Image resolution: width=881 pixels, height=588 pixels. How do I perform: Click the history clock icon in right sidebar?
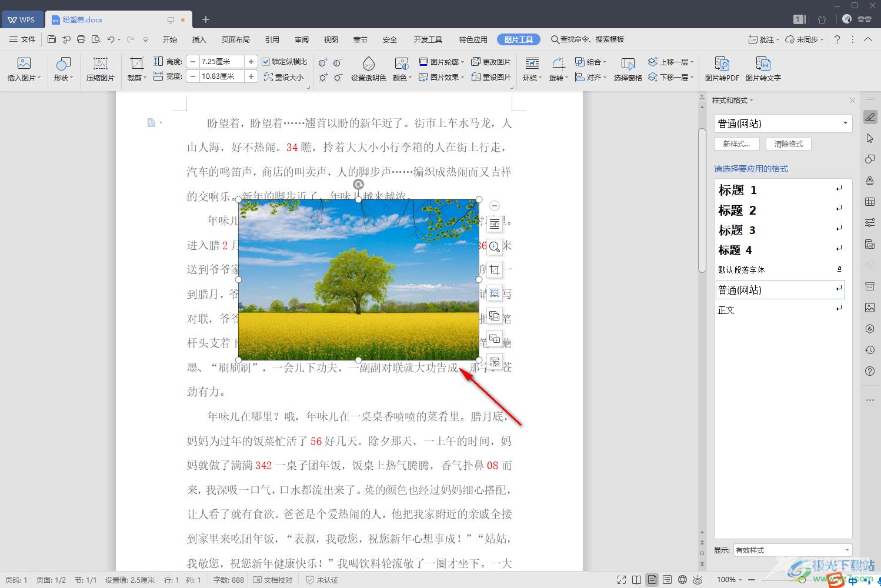870,350
